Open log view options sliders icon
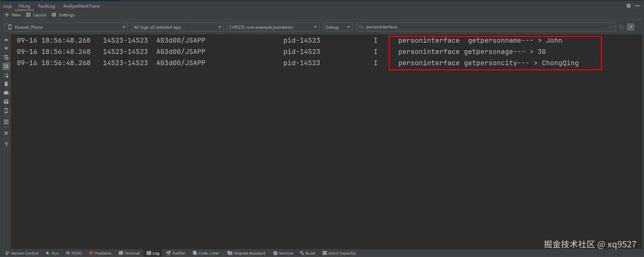 click(x=6, y=122)
